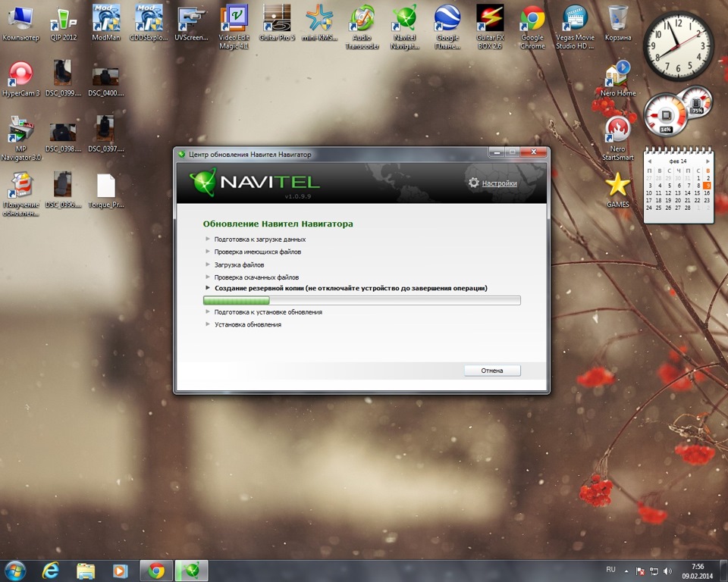This screenshot has width=728, height=582.
Task: Click the RU language indicator
Action: coord(610,569)
